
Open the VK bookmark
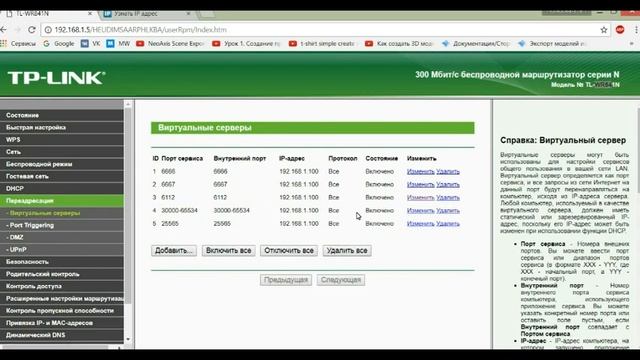pos(91,43)
